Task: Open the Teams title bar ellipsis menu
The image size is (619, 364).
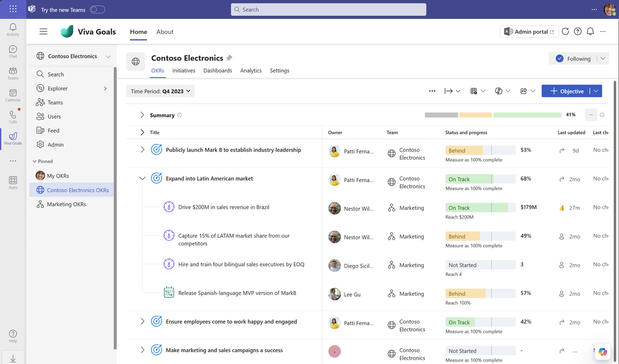Action: pyautogui.click(x=594, y=9)
